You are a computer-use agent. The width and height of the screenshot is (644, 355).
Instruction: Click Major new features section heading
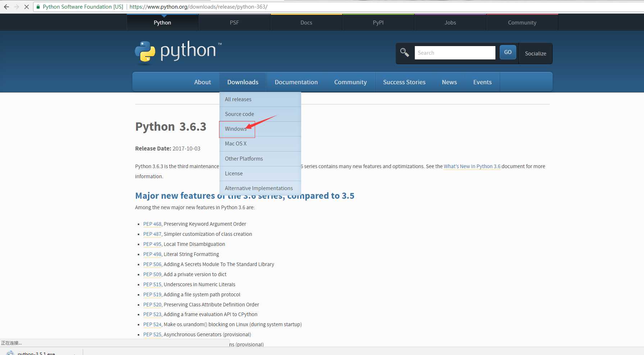(x=245, y=196)
